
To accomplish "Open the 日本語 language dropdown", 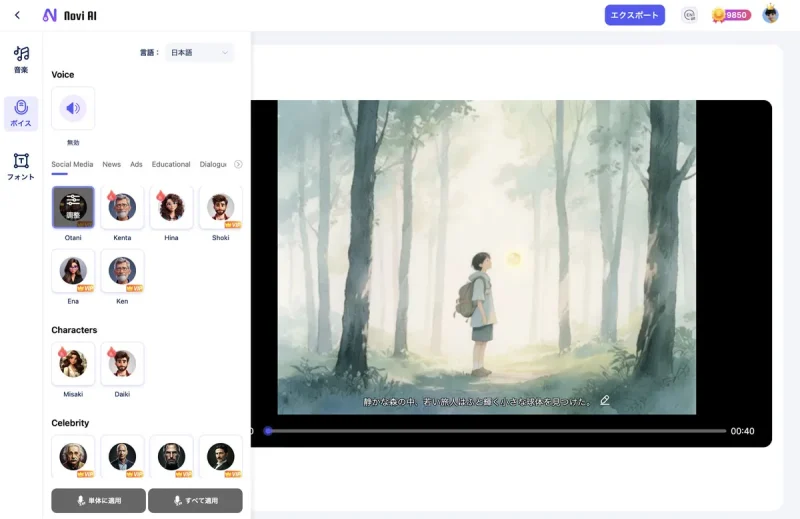I will pos(200,52).
